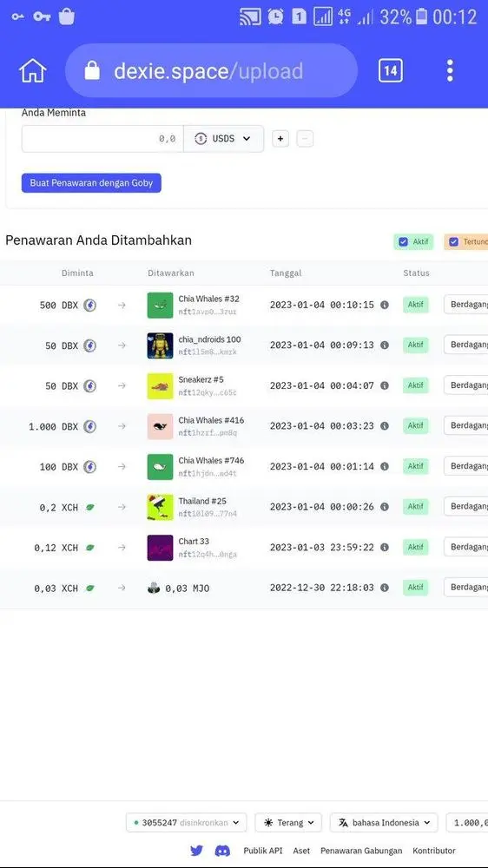Open Chia Whales #746 thumbnail

point(160,467)
